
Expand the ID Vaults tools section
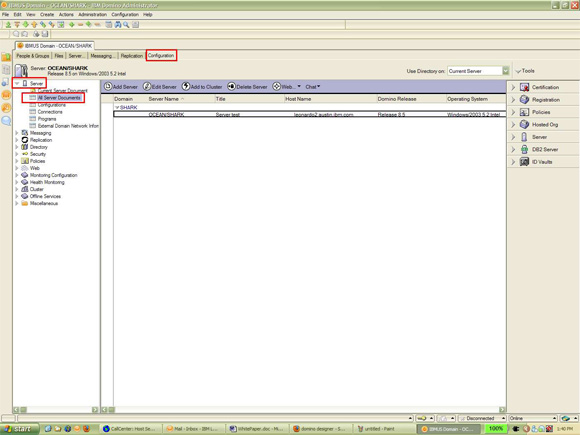[x=513, y=162]
